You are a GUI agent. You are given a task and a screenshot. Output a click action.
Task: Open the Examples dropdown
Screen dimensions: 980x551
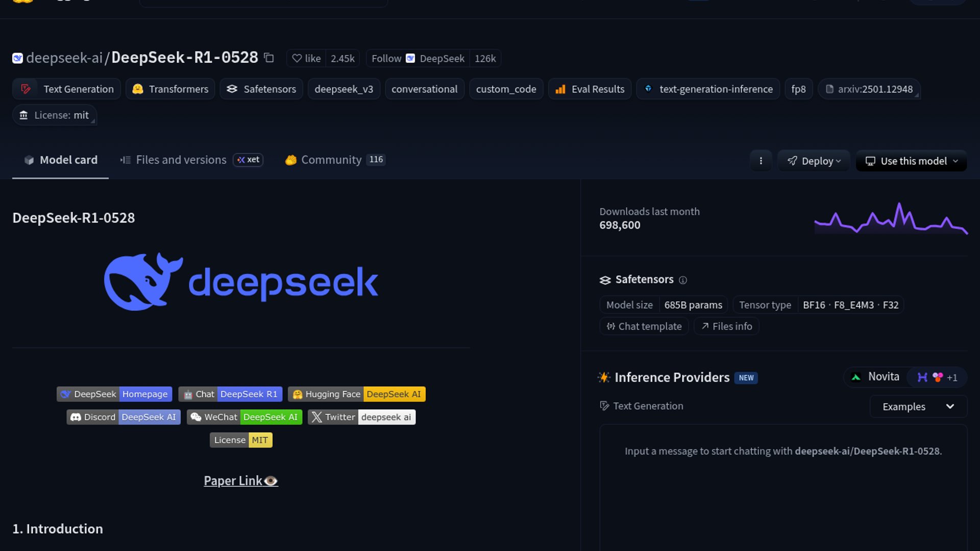point(918,407)
